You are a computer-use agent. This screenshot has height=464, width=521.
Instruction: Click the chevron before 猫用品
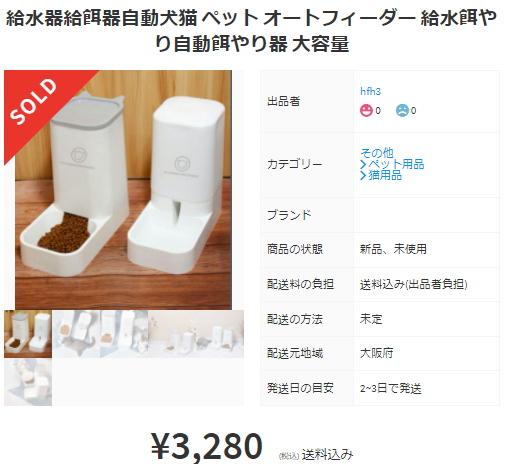click(363, 175)
